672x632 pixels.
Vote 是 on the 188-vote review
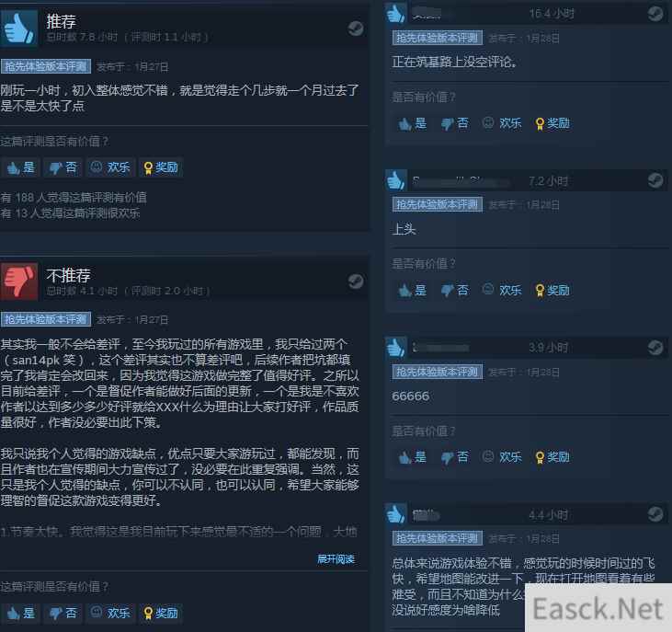tap(20, 167)
